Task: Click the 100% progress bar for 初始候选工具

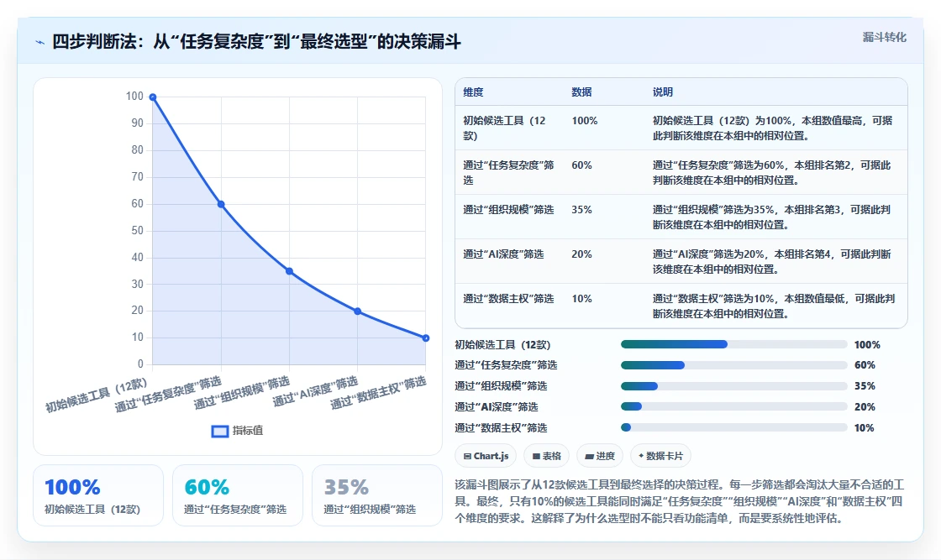Action: tap(734, 344)
